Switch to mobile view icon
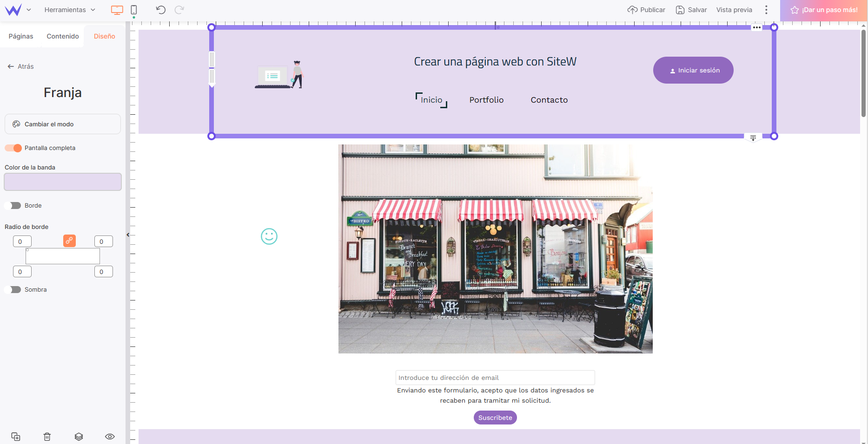Screen dimensions: 868x444 click(x=134, y=10)
